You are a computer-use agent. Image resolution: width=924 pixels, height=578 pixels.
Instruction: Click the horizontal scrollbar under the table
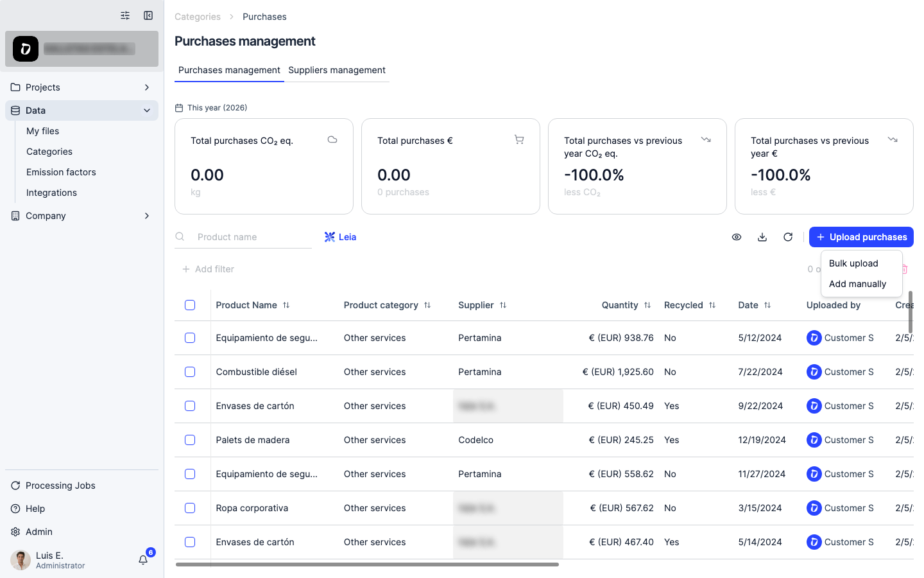(367, 565)
